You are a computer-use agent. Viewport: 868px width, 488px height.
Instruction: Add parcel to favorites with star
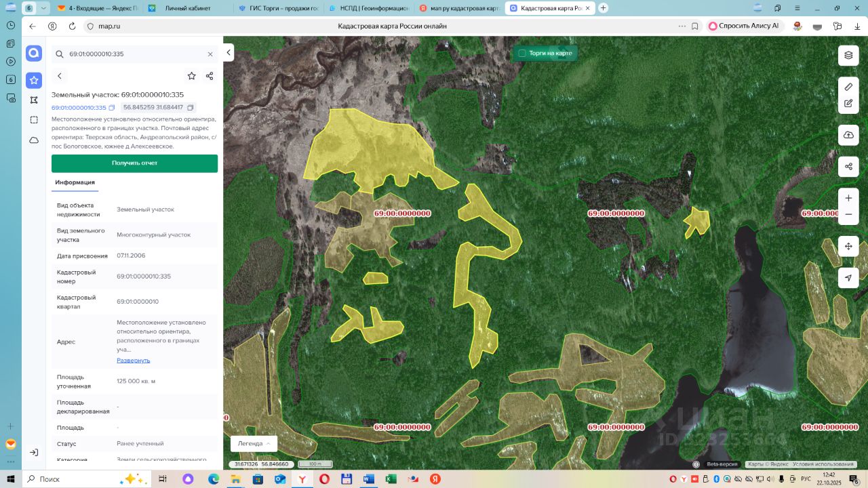(x=192, y=76)
